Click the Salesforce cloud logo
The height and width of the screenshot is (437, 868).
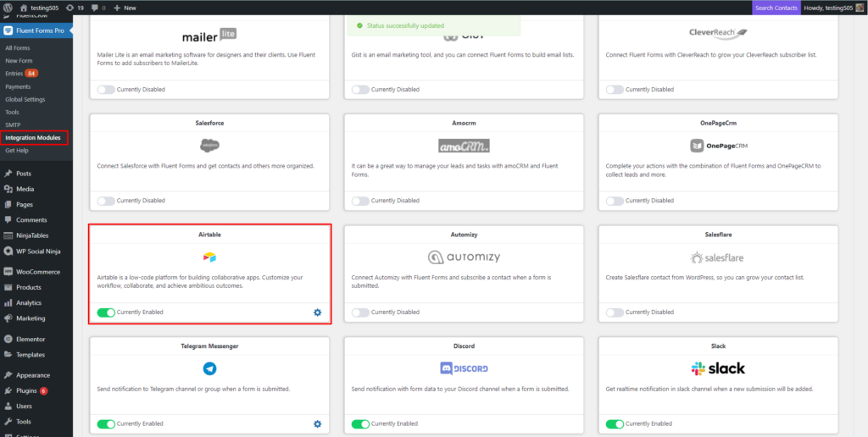coord(209,146)
